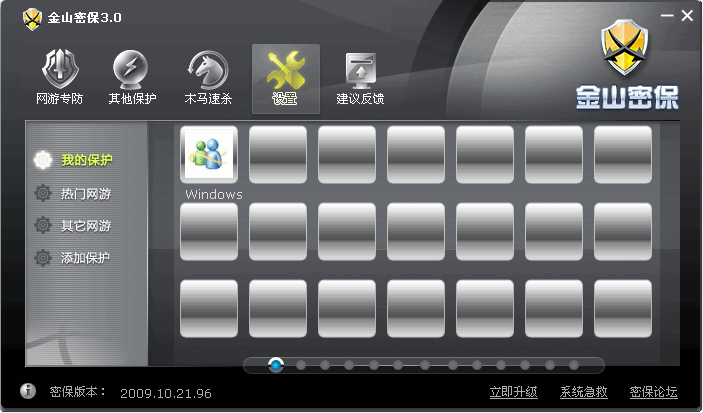Image resolution: width=703 pixels, height=413 pixels.
Task: Open the 系统急救 link
Action: pos(583,392)
